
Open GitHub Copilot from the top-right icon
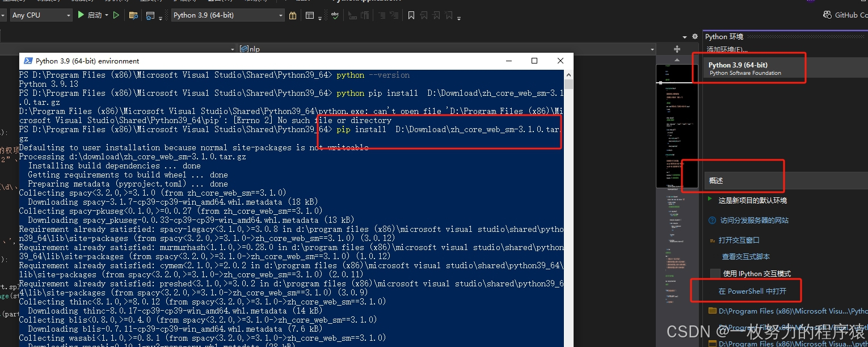(828, 15)
